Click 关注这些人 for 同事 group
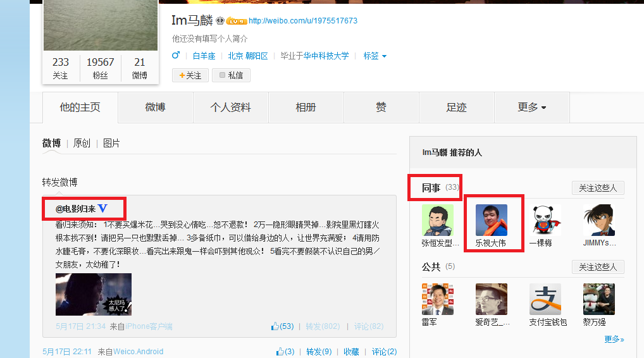The width and height of the screenshot is (644, 358). (x=598, y=188)
